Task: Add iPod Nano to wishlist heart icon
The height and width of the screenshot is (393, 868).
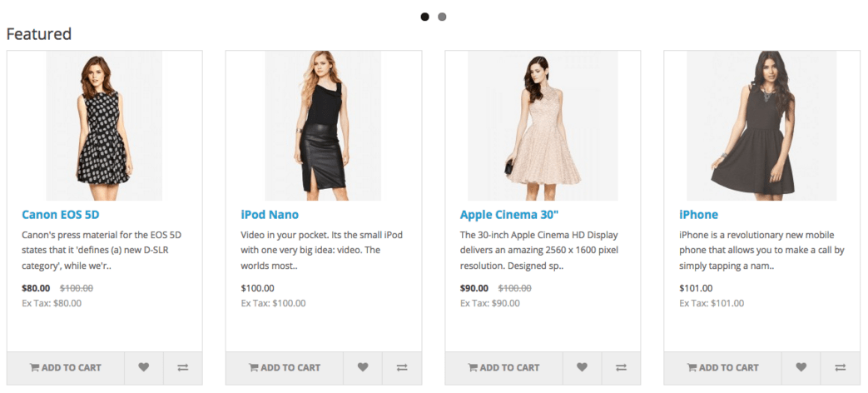Action: point(363,367)
